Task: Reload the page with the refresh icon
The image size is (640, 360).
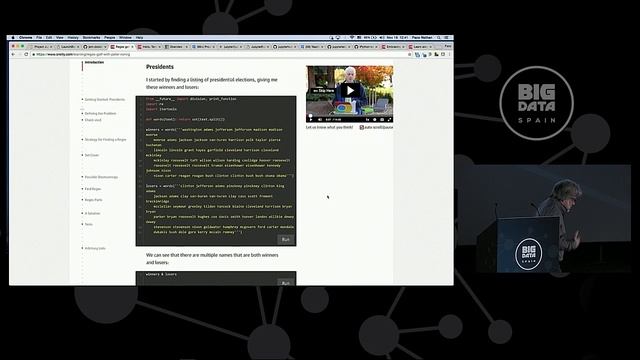Action: tap(27, 54)
